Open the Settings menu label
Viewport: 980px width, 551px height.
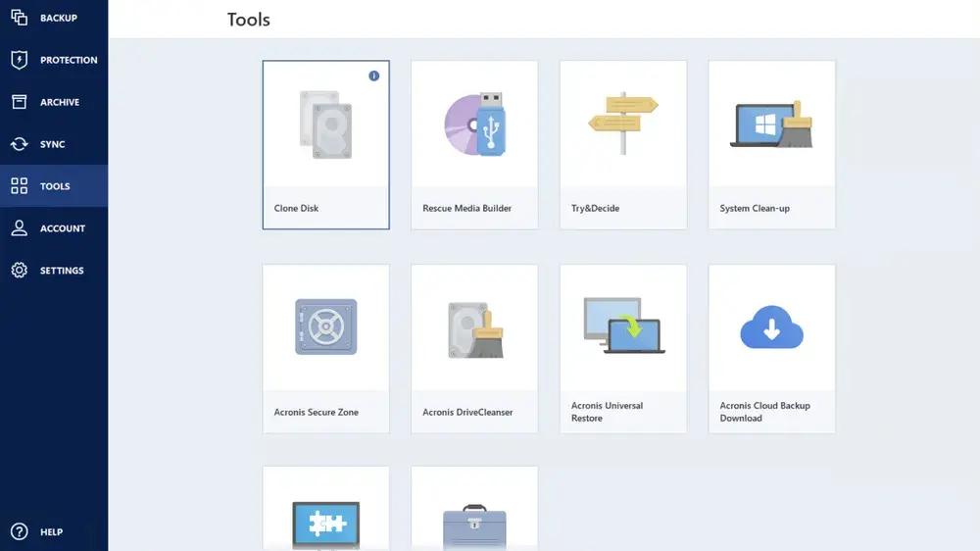pyautogui.click(x=62, y=271)
